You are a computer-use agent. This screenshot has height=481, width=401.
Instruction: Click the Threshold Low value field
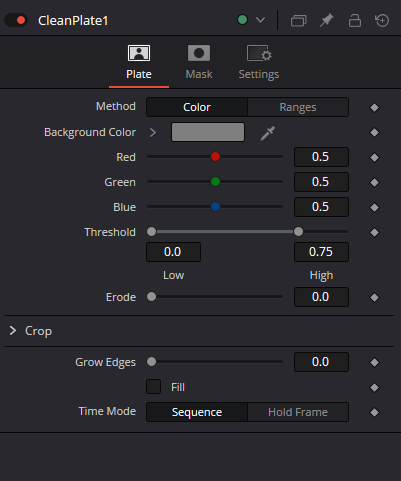[x=173, y=252]
